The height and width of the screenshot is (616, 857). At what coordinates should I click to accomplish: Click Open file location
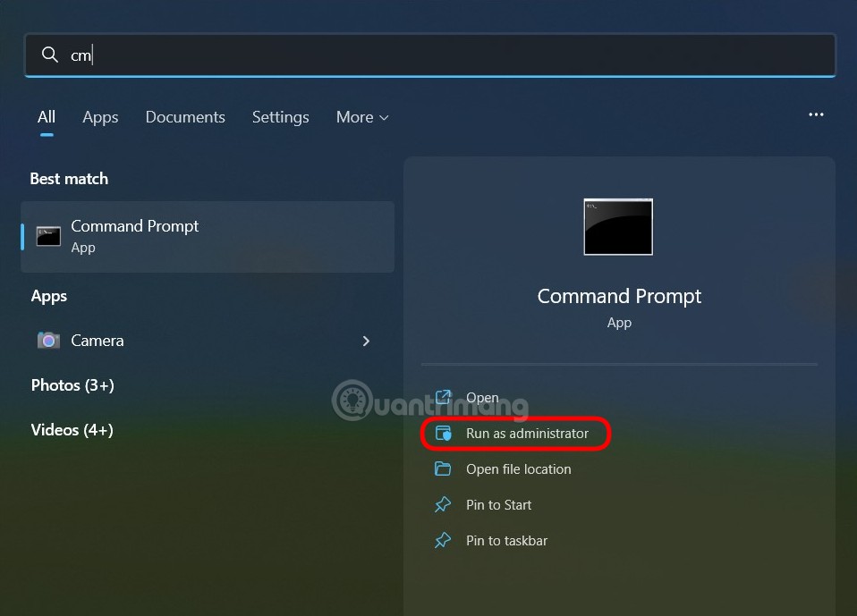518,468
